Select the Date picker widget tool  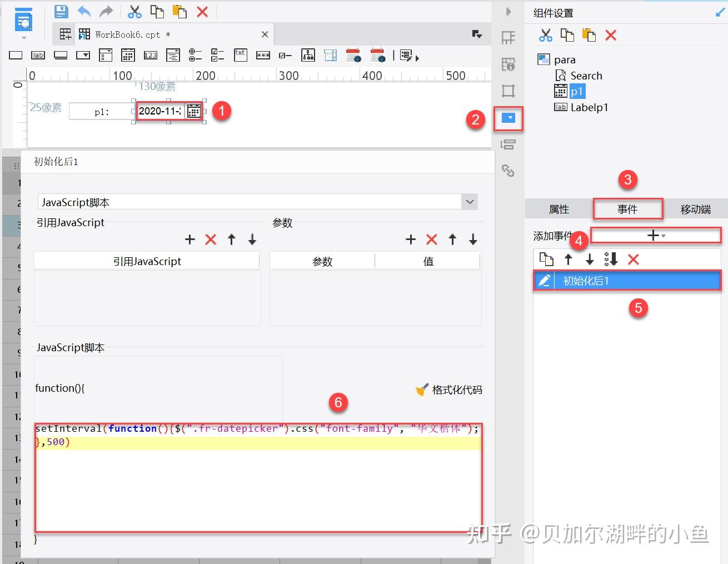128,55
